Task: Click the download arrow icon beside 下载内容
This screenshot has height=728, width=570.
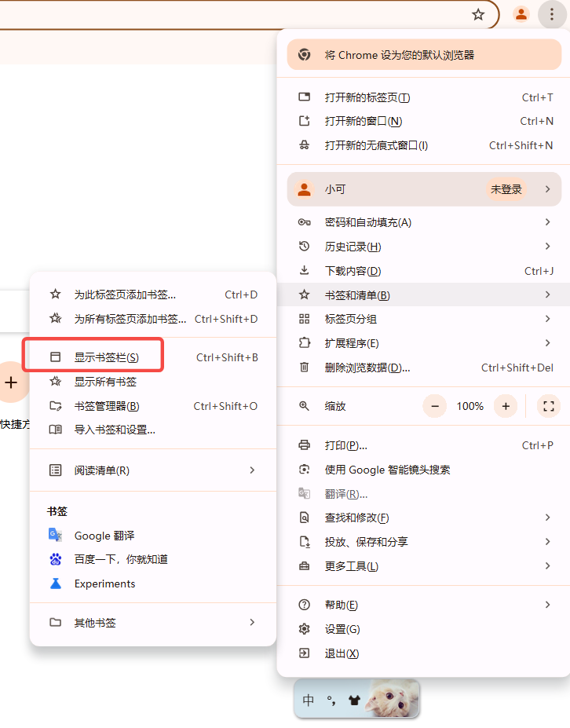Action: (x=304, y=271)
